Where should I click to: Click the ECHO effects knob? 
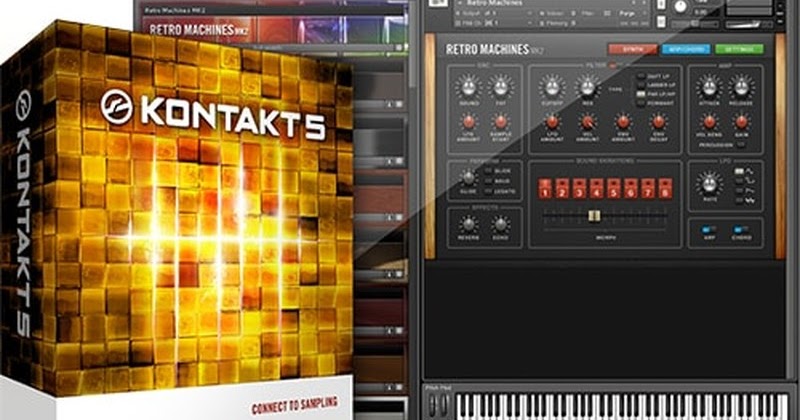501,224
